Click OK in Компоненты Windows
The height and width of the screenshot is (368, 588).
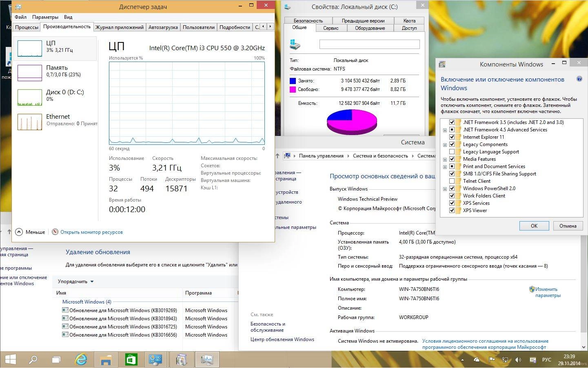534,226
